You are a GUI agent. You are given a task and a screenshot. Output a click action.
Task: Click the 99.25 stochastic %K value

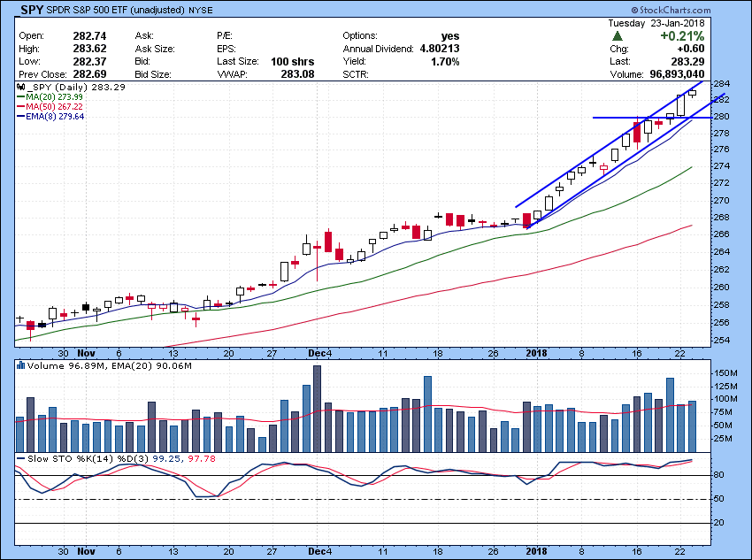tap(166, 459)
